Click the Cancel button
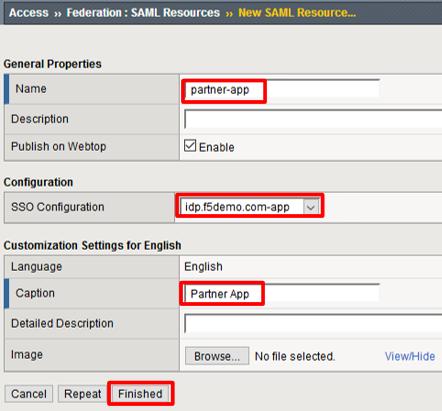This screenshot has height=411, width=442. coord(29,394)
